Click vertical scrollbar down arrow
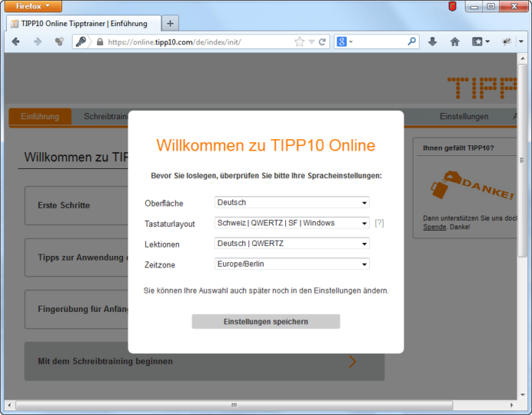This screenshot has width=532, height=415. (522, 394)
